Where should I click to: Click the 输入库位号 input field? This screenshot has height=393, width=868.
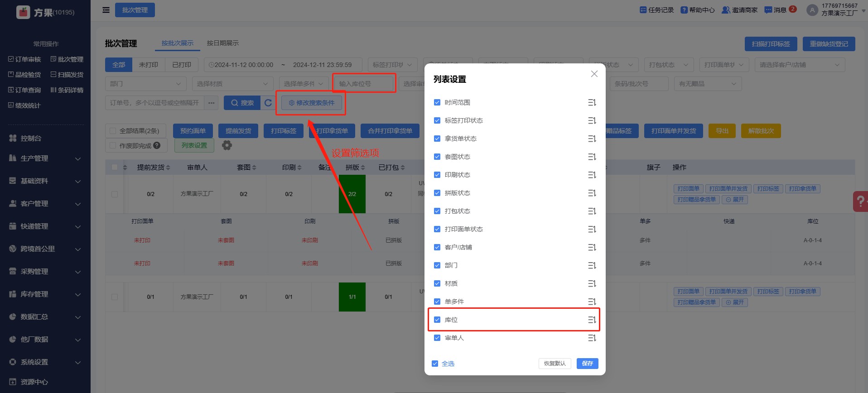[x=364, y=84]
